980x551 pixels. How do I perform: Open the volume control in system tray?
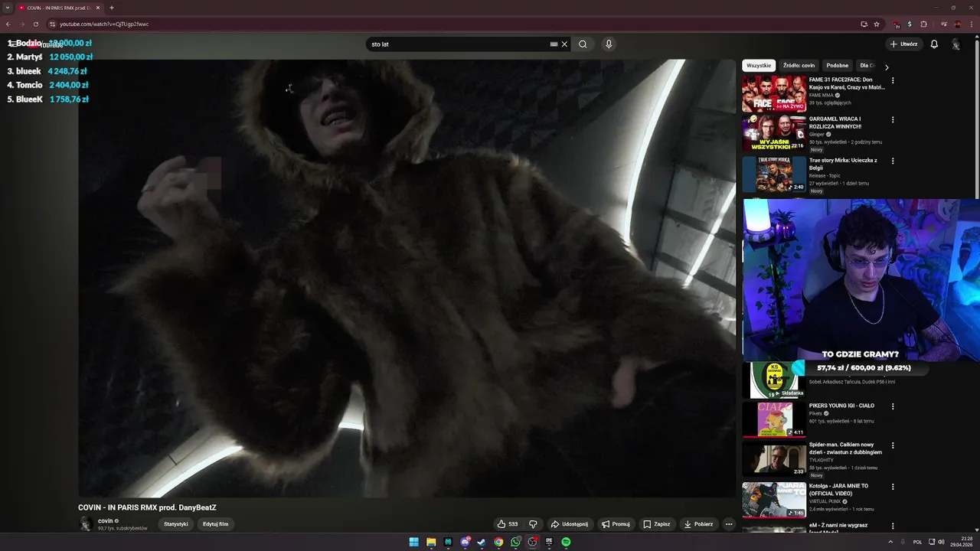tap(942, 542)
